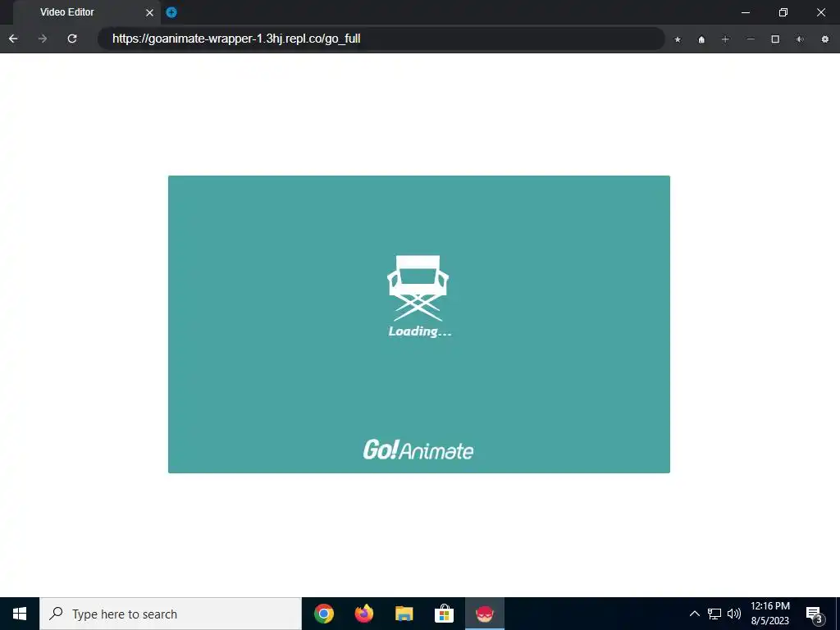Open the notification center icon
This screenshot has height=630, width=840.
click(814, 614)
